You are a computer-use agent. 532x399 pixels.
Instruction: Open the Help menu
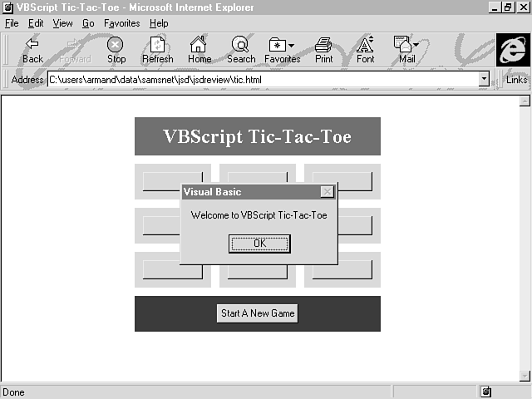click(158, 23)
